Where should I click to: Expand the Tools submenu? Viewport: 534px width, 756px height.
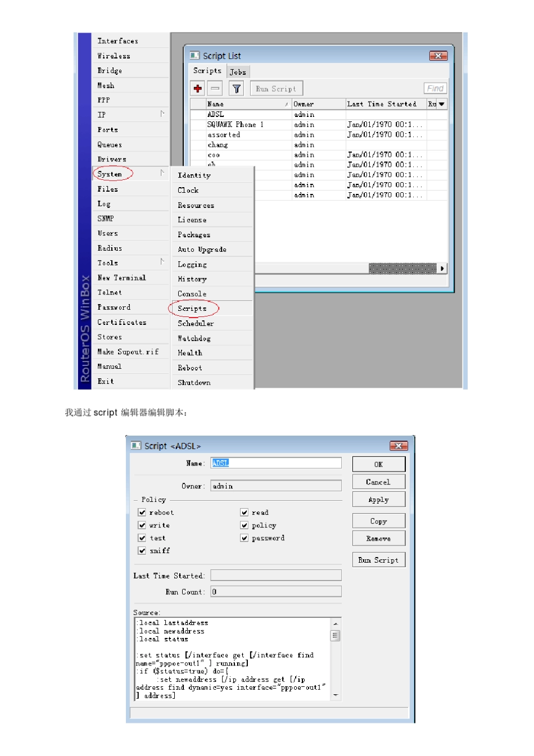(x=130, y=262)
